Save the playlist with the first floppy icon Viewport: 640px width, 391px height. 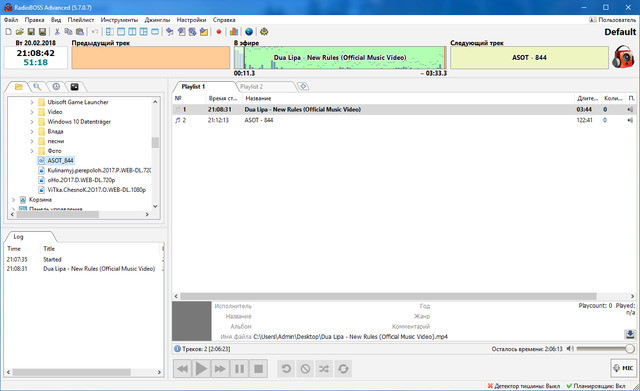pyautogui.click(x=31, y=31)
